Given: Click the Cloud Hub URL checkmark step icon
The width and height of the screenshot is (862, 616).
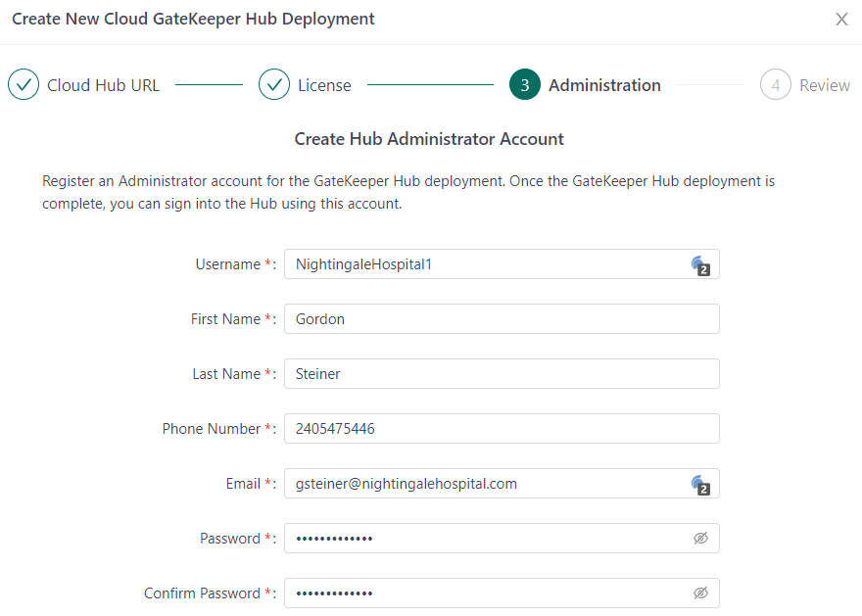Looking at the screenshot, I should click(x=24, y=85).
